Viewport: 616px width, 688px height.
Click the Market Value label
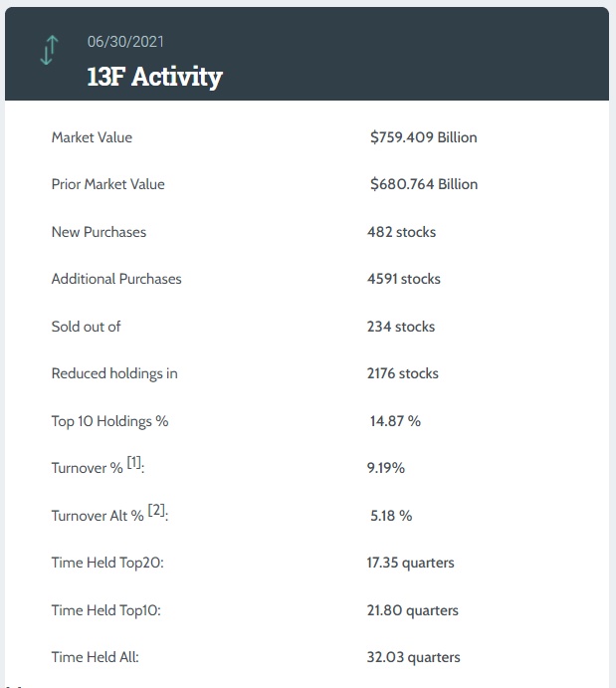point(92,137)
